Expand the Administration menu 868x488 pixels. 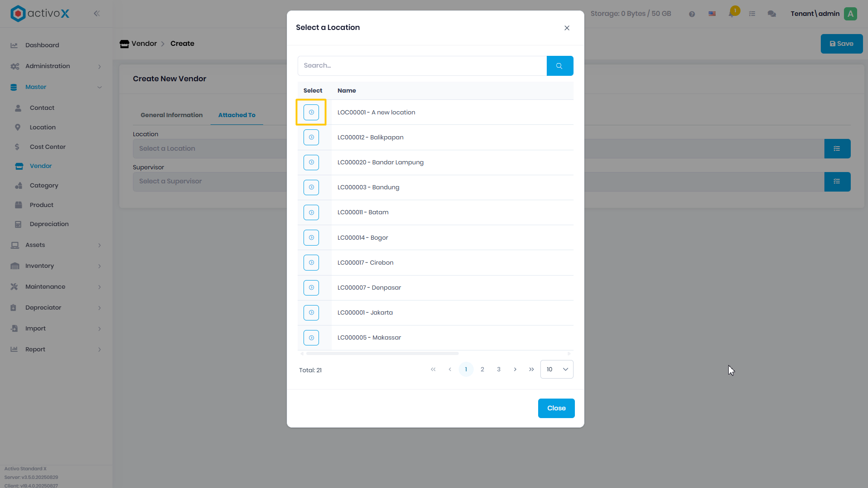(x=56, y=66)
